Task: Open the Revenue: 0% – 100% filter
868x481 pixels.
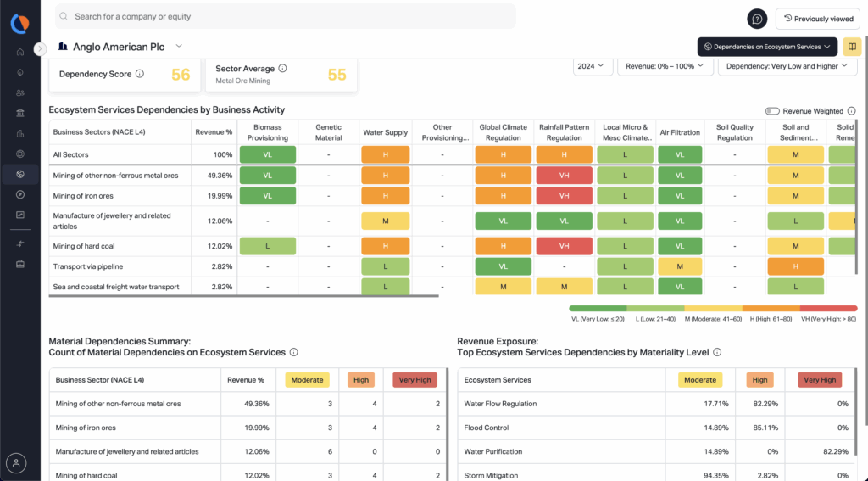Action: (665, 66)
